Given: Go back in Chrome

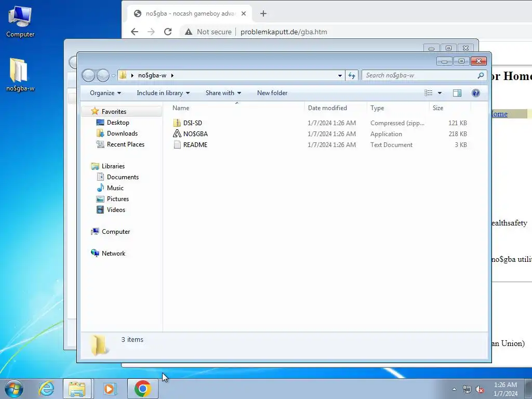Looking at the screenshot, I should [x=135, y=32].
